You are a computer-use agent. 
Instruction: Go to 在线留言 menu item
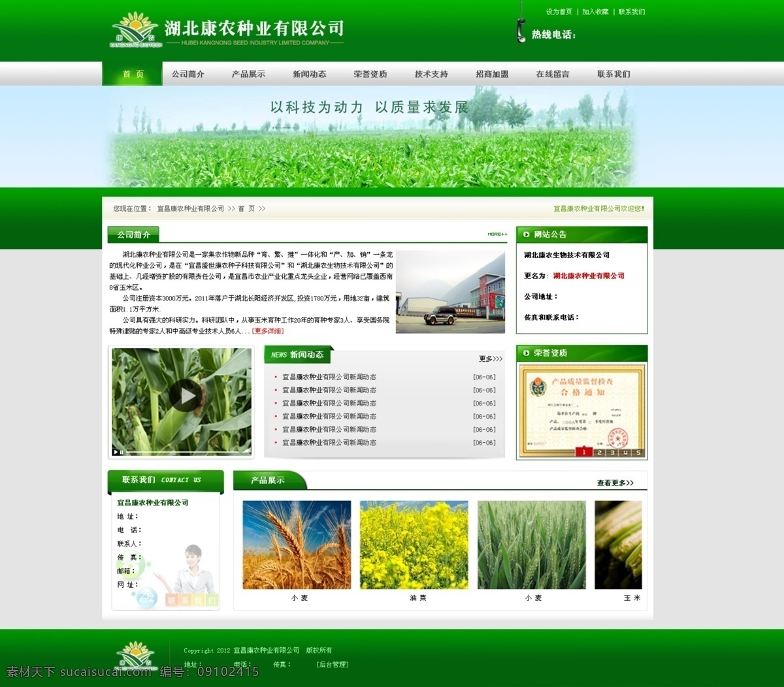[553, 74]
